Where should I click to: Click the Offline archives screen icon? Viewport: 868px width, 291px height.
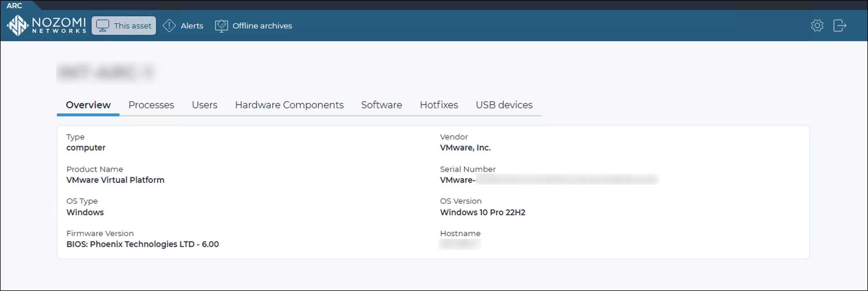(x=221, y=26)
